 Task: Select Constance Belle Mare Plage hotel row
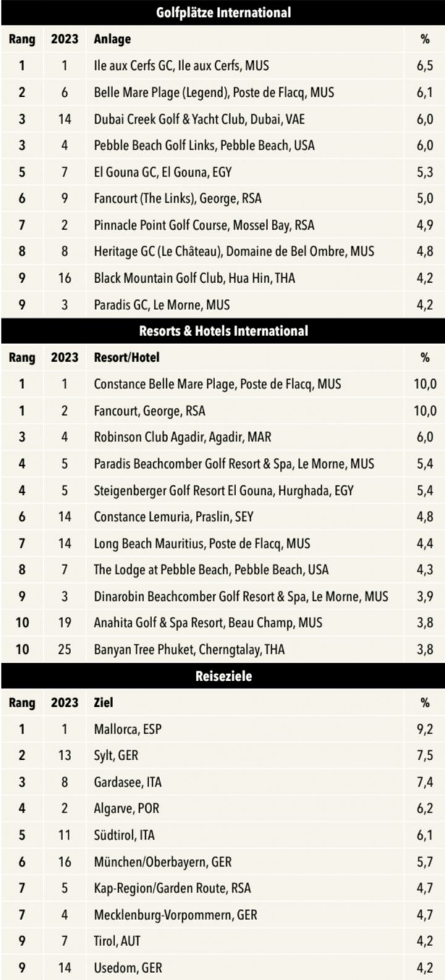(222, 384)
